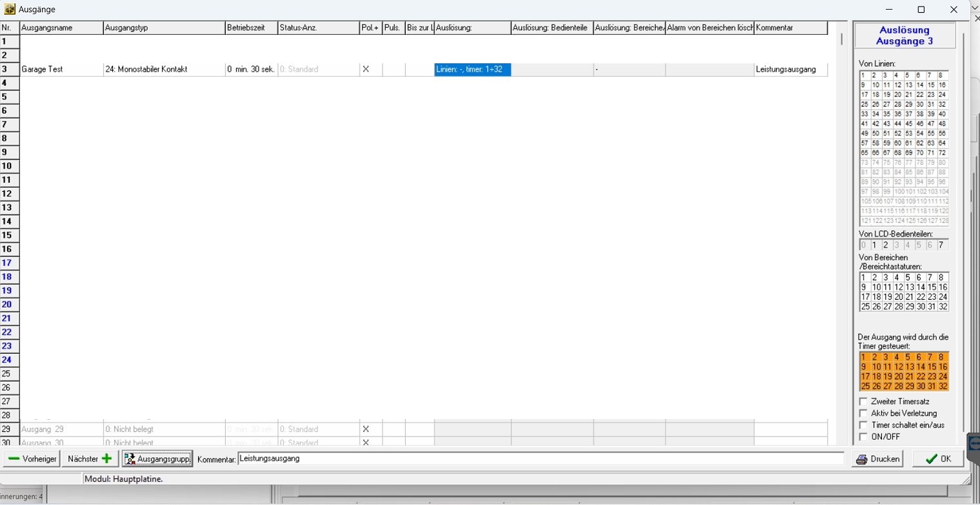980x505 pixels.
Task: Click the Vorheriger button with minus icon
Action: click(x=32, y=459)
